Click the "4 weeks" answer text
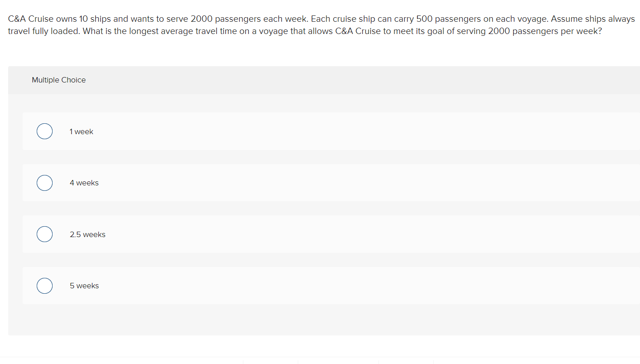Viewport: 640px width, 364px height. tap(84, 183)
